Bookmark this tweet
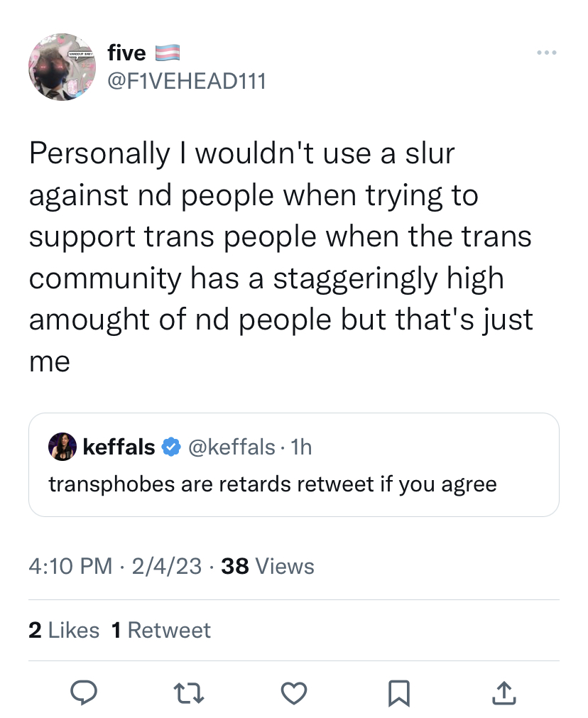 pyautogui.click(x=398, y=693)
